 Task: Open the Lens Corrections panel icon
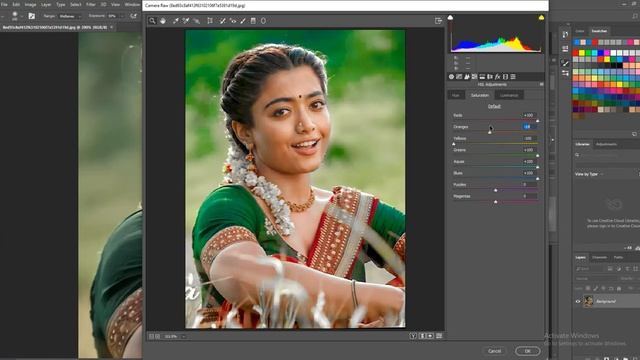pyautogui.click(x=490, y=77)
